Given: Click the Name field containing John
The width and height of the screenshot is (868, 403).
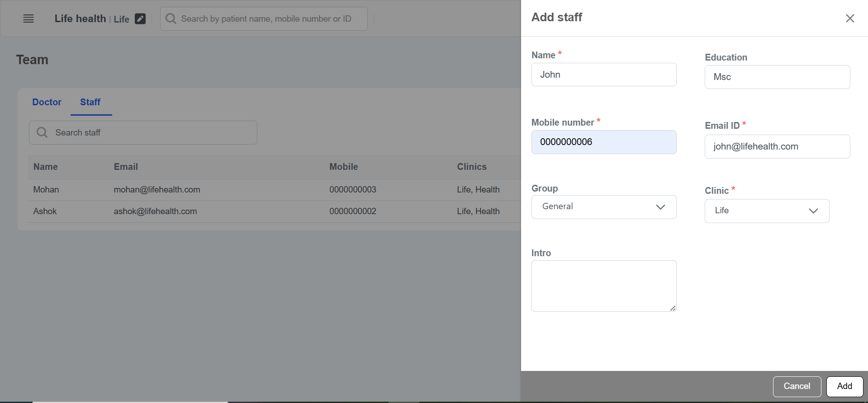Looking at the screenshot, I should [x=603, y=75].
